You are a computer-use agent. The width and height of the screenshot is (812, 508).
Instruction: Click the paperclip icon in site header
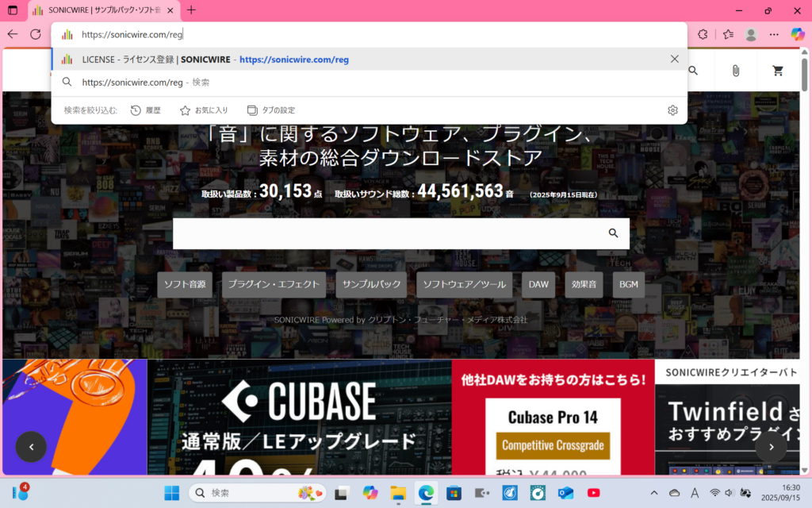pyautogui.click(x=736, y=71)
